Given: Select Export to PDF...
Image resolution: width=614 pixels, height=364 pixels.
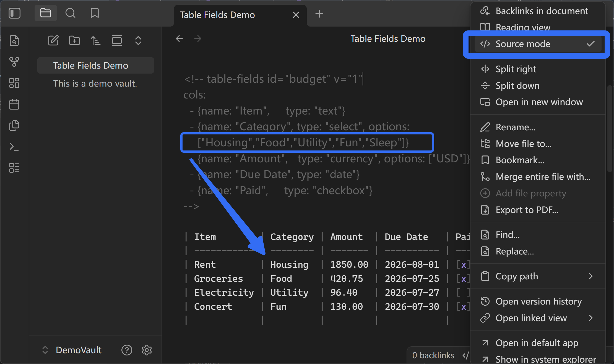Looking at the screenshot, I should click(x=538, y=210).
